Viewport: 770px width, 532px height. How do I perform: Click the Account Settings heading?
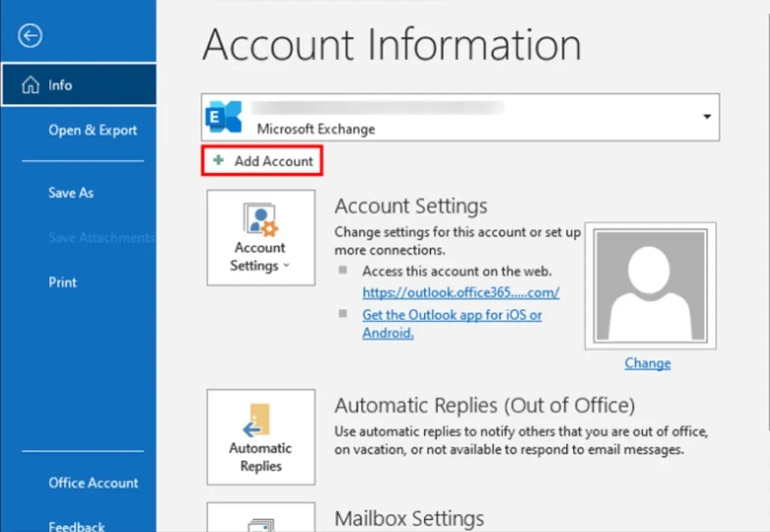tap(411, 206)
